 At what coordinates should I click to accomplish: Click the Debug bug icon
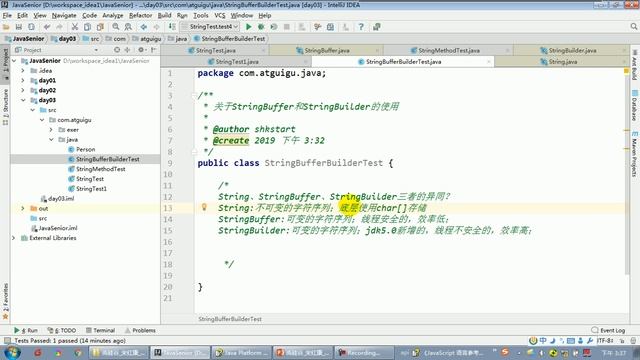pos(261,27)
